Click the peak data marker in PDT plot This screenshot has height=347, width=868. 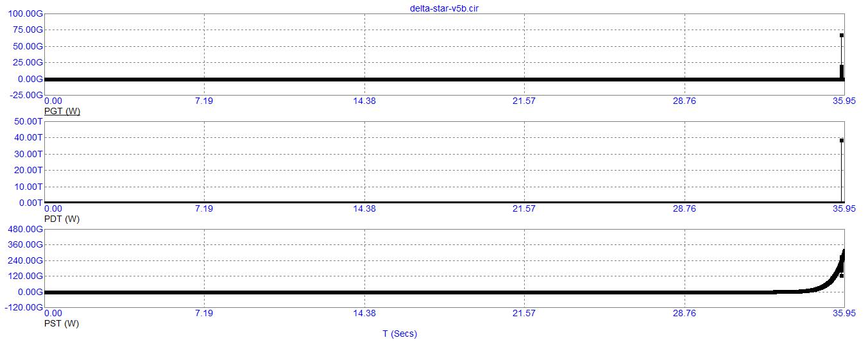(x=841, y=140)
